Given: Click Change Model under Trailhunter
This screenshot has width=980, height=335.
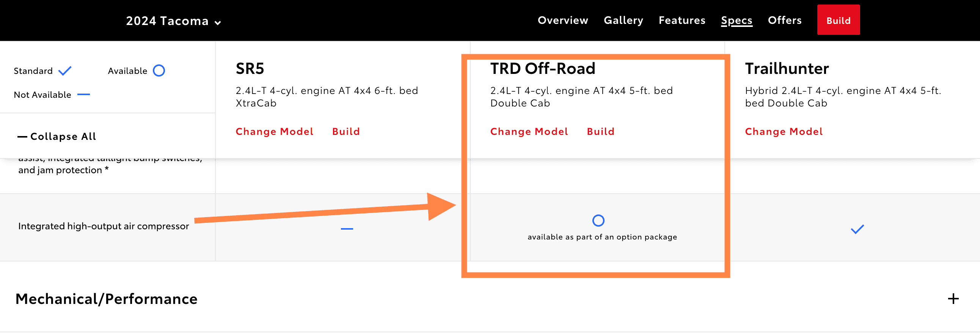Looking at the screenshot, I should pyautogui.click(x=784, y=131).
